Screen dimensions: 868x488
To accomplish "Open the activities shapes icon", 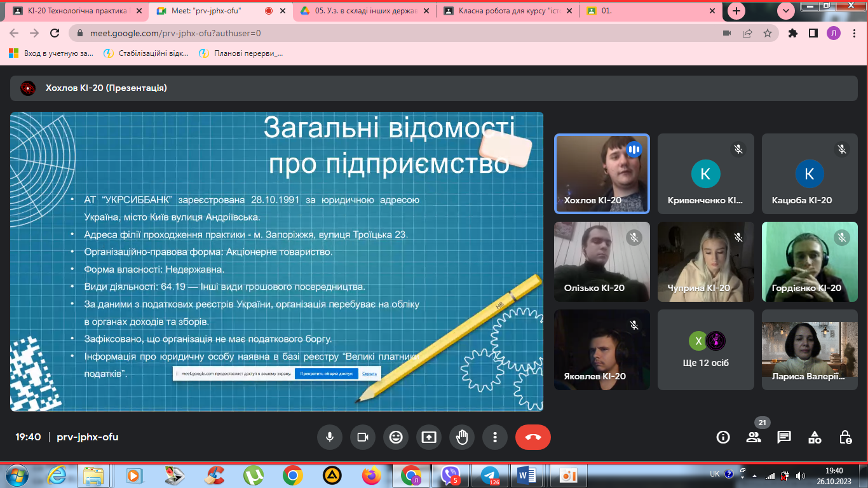I will pos(815,437).
